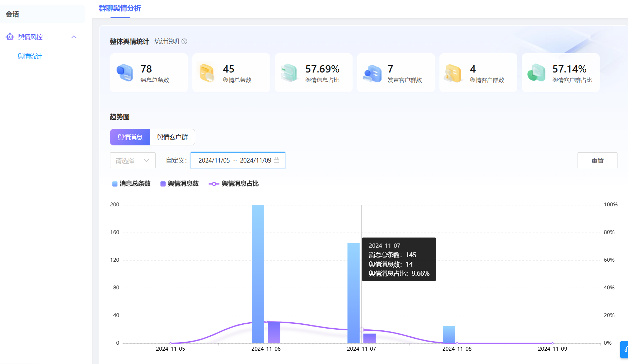Toggle the 舆情消息数 legend series
The image size is (628, 364).
(x=179, y=184)
